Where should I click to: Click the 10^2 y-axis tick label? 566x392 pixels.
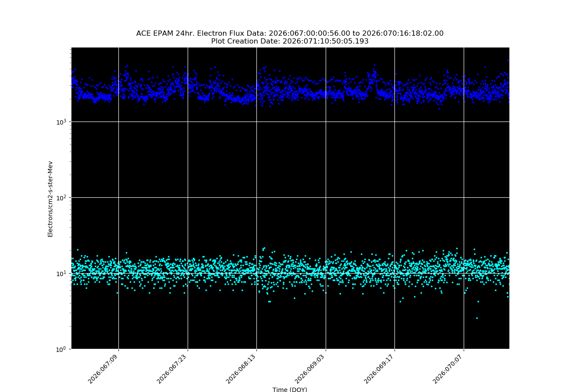point(64,198)
